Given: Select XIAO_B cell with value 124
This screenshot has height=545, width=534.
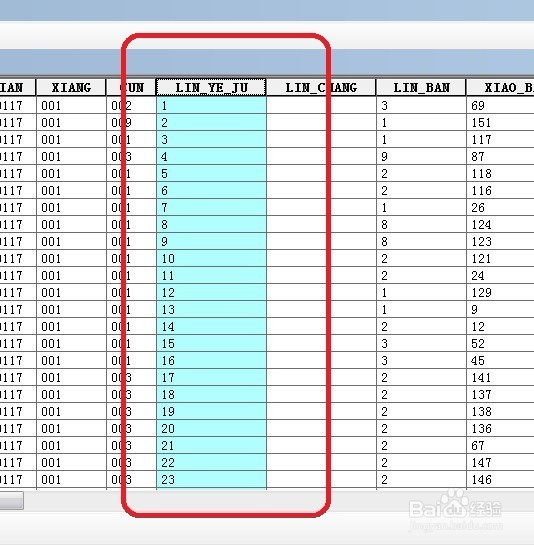Looking at the screenshot, I should (500, 225).
